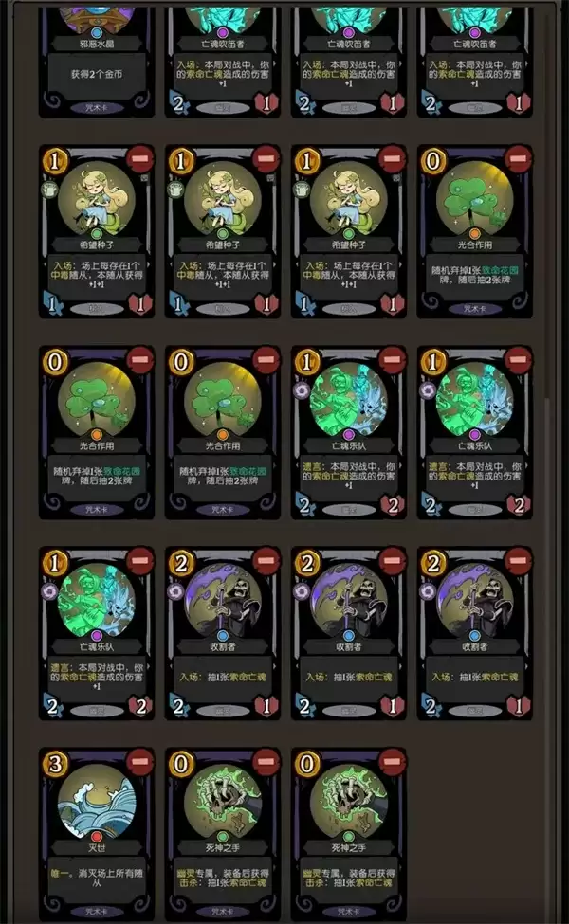Screen dimensions: 569x924
Task: Open the middle 收割者 card artwork
Action: click(x=349, y=602)
